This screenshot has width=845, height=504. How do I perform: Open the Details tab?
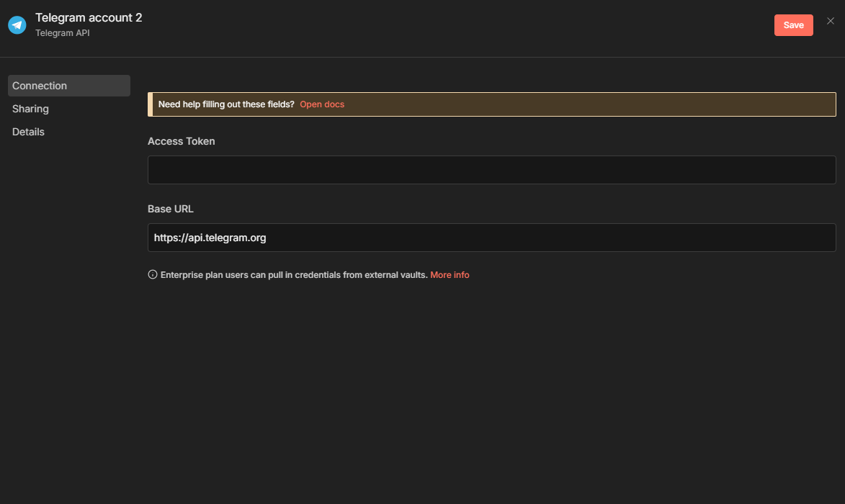click(x=28, y=132)
